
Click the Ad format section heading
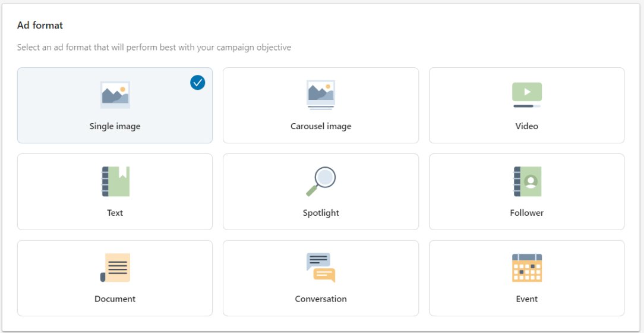(40, 26)
